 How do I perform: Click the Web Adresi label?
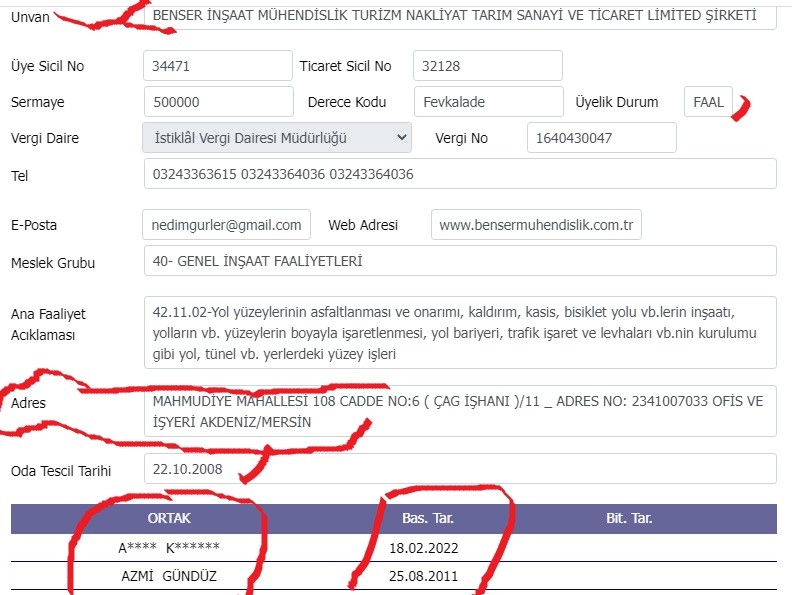[x=363, y=225]
